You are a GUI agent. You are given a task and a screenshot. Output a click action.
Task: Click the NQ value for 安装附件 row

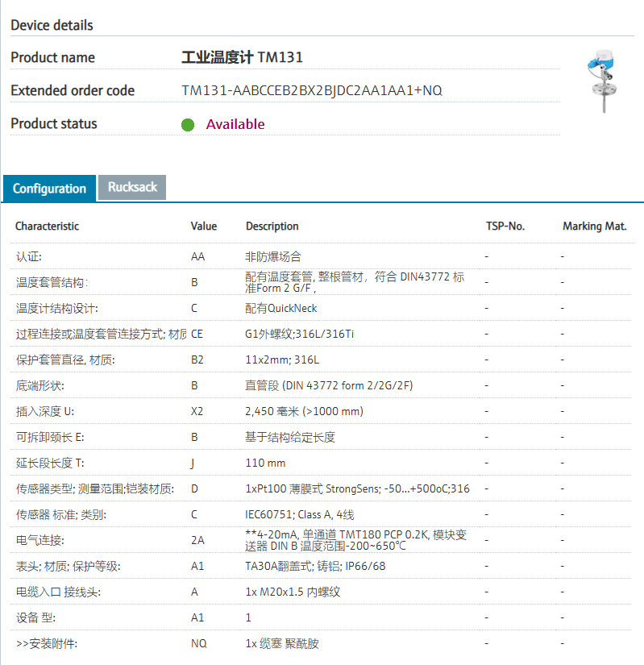(198, 643)
